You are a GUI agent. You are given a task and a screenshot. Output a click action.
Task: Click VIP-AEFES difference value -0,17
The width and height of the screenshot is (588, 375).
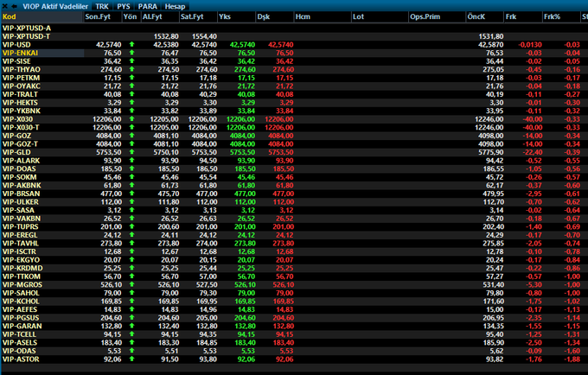click(534, 309)
